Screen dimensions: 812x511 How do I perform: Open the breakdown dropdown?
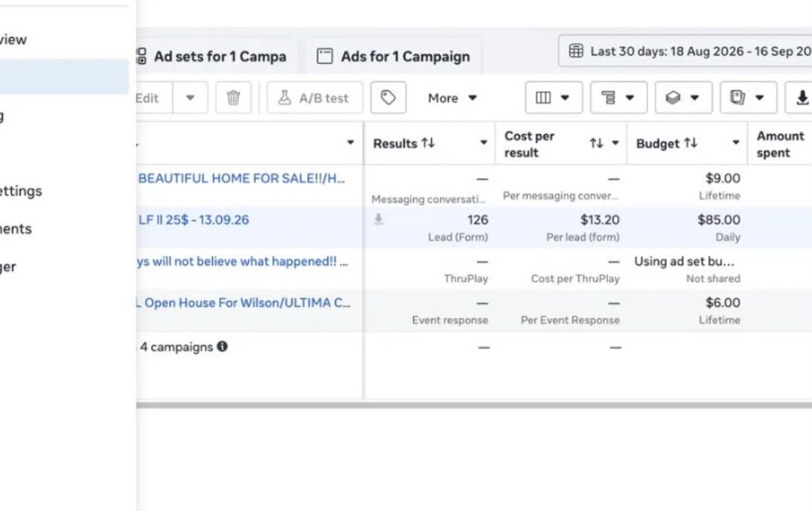[618, 98]
